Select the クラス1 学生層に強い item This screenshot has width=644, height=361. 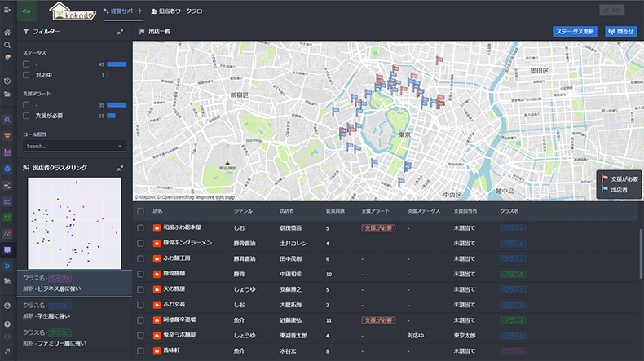(74, 310)
